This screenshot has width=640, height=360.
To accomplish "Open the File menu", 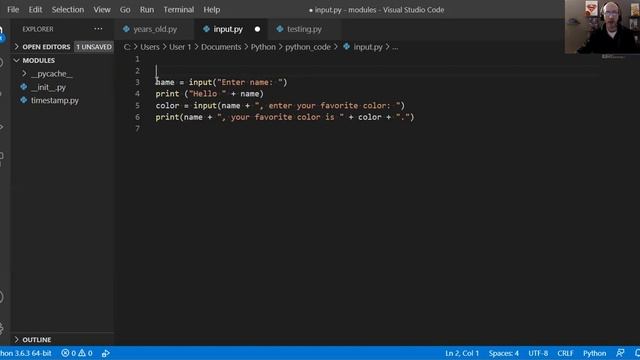I will [13, 9].
